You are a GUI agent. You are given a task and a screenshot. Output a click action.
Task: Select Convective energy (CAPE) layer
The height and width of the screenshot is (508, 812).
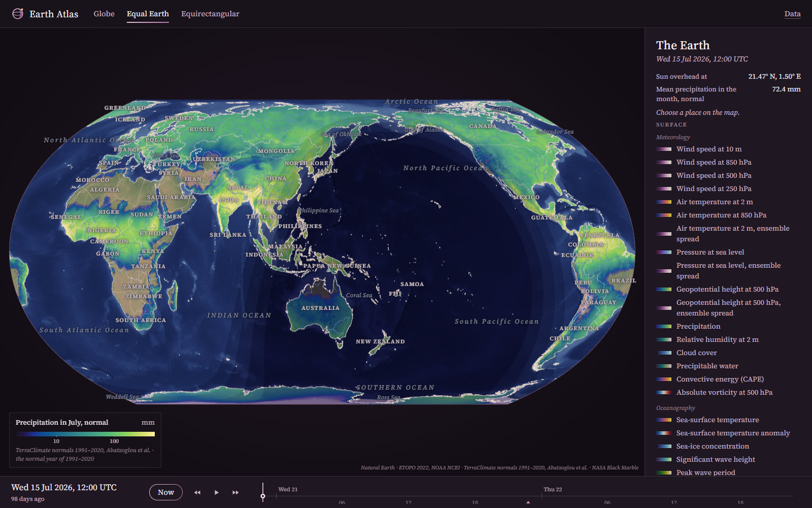tap(729, 379)
